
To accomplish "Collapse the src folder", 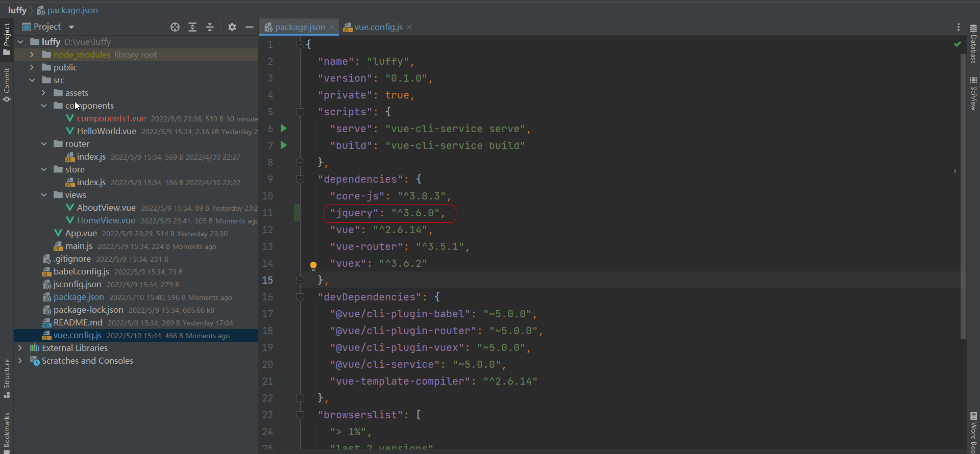I will [x=32, y=80].
